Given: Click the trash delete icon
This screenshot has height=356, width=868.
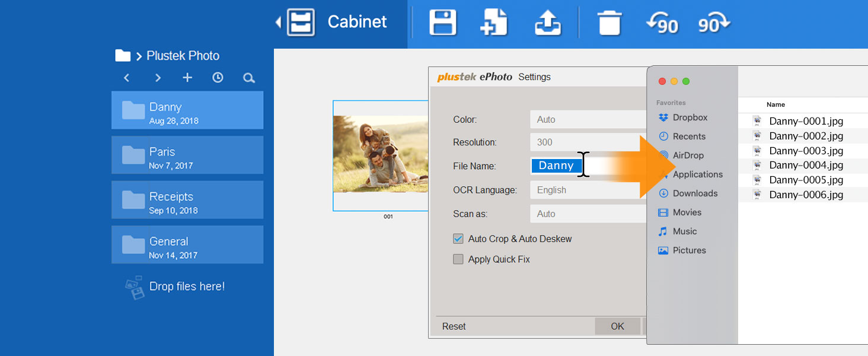Looking at the screenshot, I should 609,23.
